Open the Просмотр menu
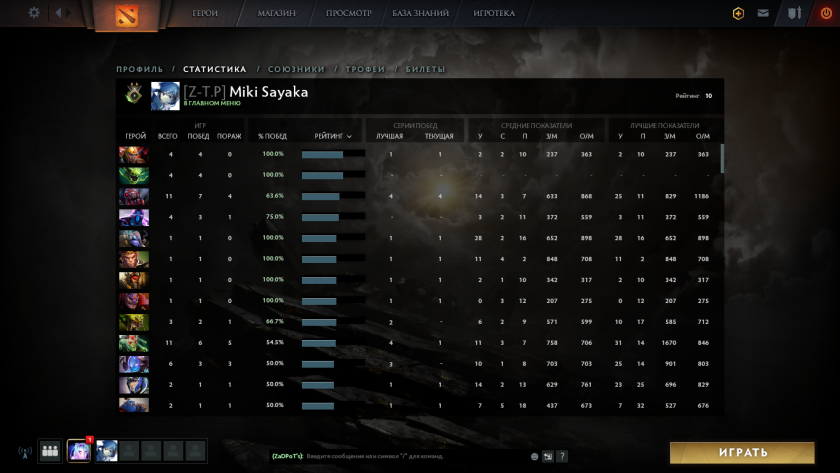840x473 pixels. point(349,13)
